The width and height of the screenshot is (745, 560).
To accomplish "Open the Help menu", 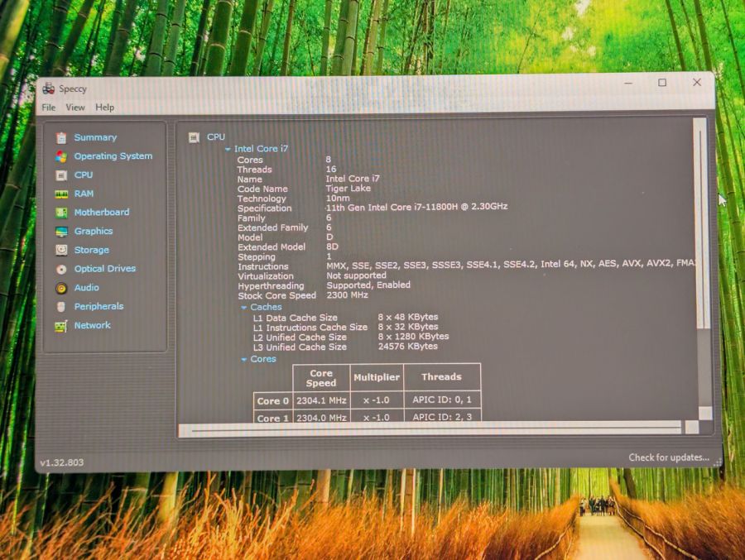I will tap(104, 108).
